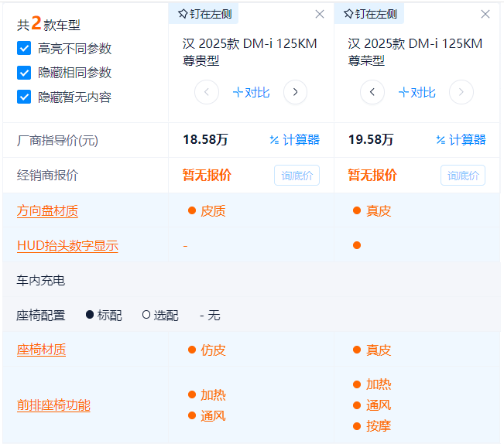This screenshot has width=504, height=444.
Task: Open 计算器 for 18.58万 price
Action: tap(294, 140)
